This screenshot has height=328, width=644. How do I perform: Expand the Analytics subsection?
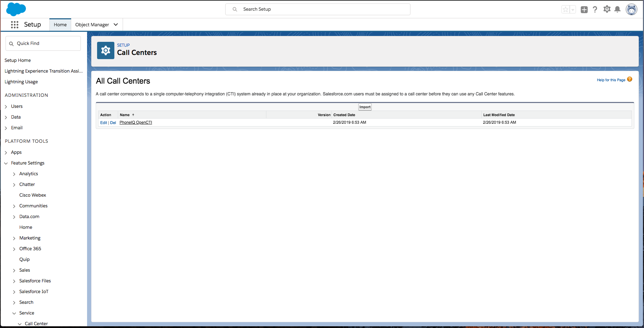(14, 174)
